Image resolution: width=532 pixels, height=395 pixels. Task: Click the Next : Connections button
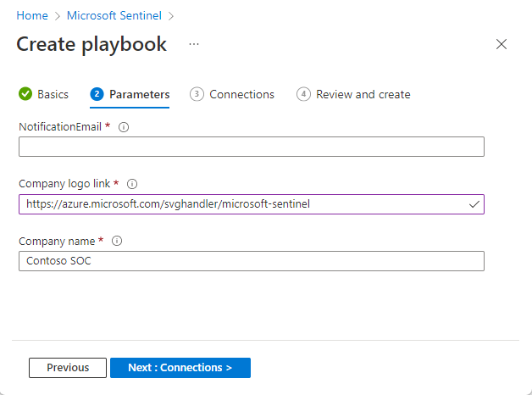[x=180, y=368]
